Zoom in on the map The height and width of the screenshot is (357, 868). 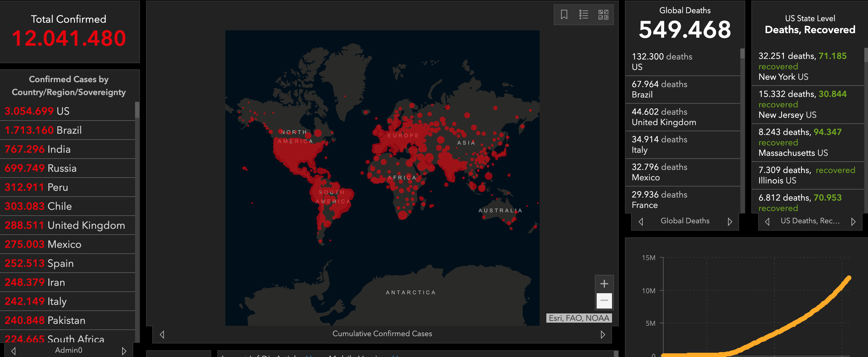click(604, 284)
